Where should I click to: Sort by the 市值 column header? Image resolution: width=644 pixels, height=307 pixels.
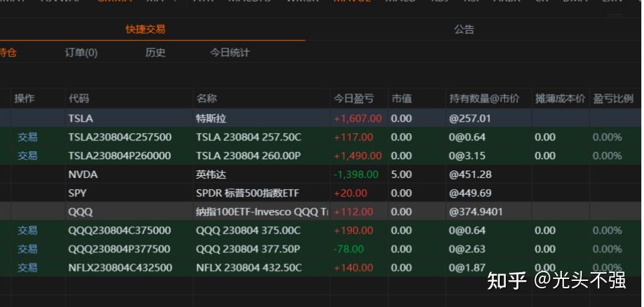click(401, 98)
